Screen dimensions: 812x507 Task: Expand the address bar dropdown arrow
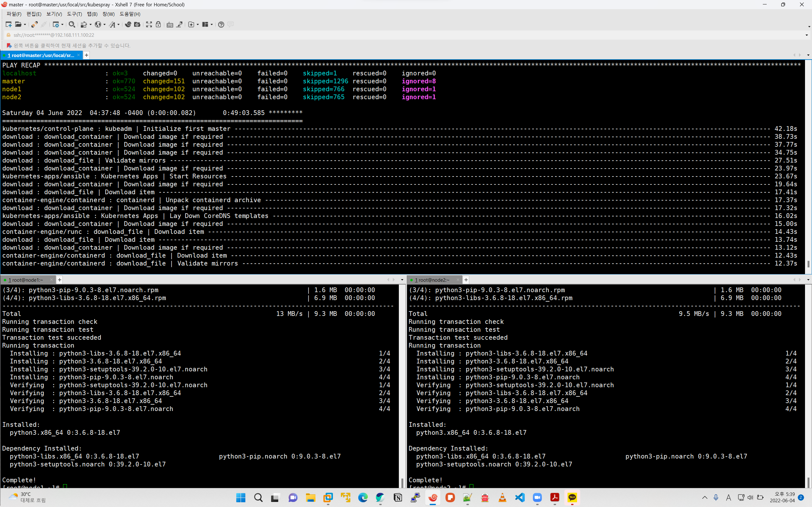[807, 35]
